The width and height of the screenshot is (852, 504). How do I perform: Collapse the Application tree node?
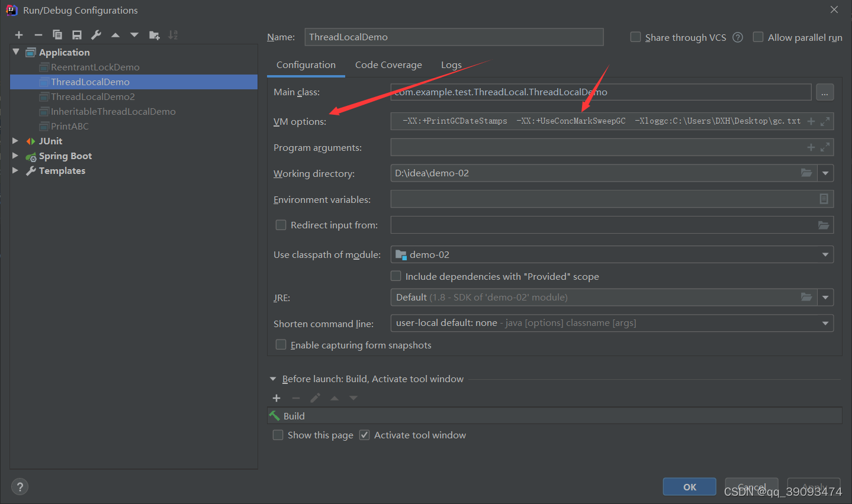(x=16, y=52)
